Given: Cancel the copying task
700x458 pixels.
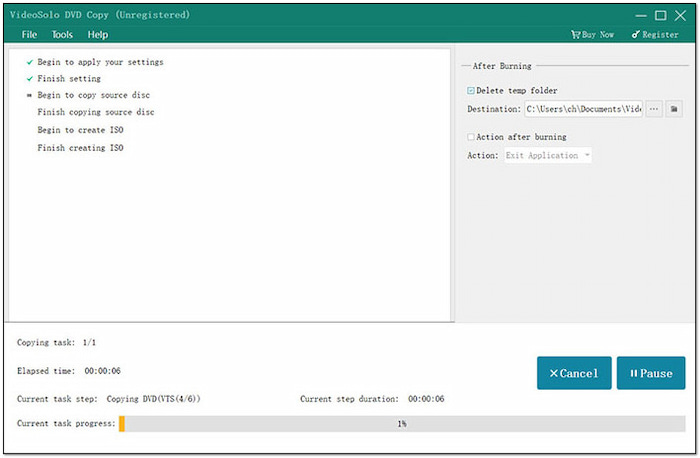Looking at the screenshot, I should [573, 373].
